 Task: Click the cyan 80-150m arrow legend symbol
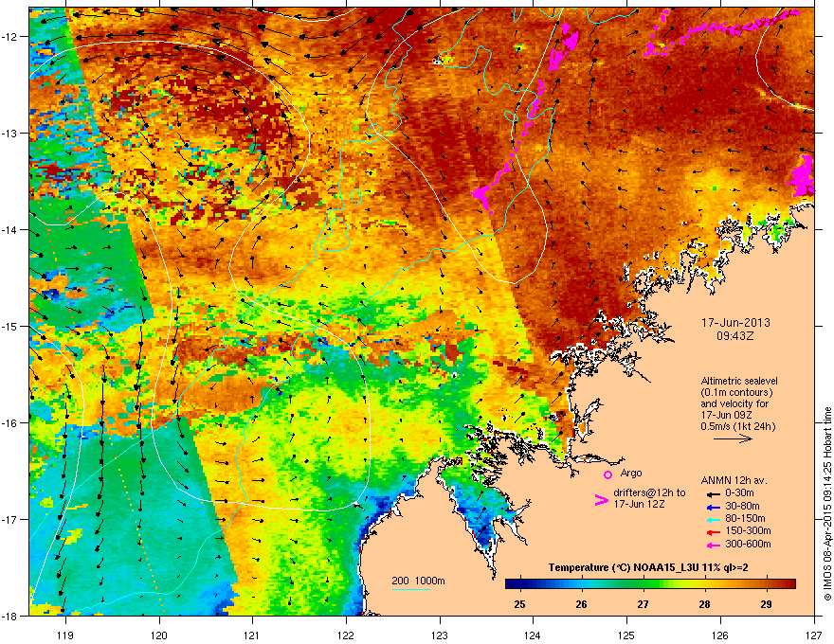(x=714, y=519)
